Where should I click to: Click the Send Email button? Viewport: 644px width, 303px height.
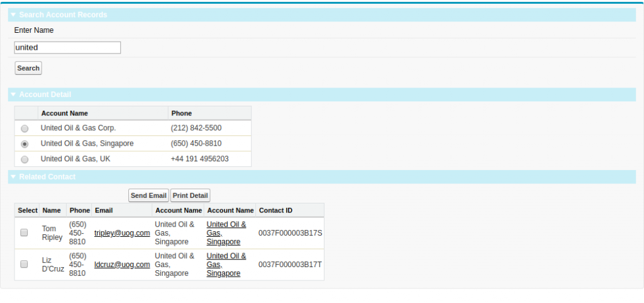[148, 196]
